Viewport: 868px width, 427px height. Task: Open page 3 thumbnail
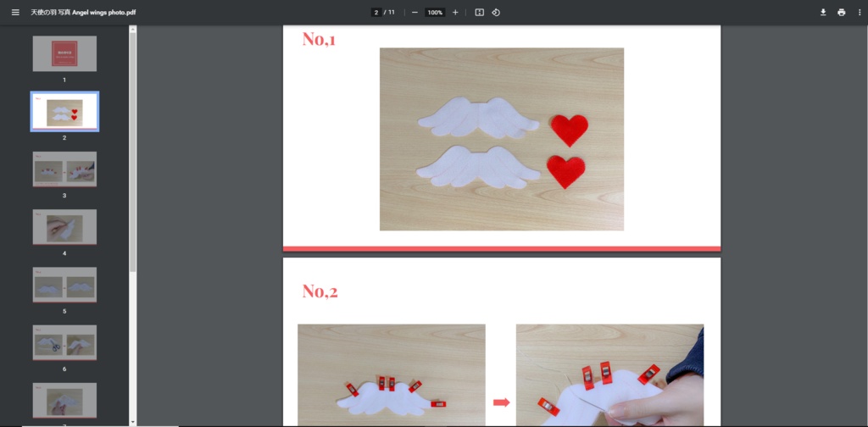tap(64, 169)
